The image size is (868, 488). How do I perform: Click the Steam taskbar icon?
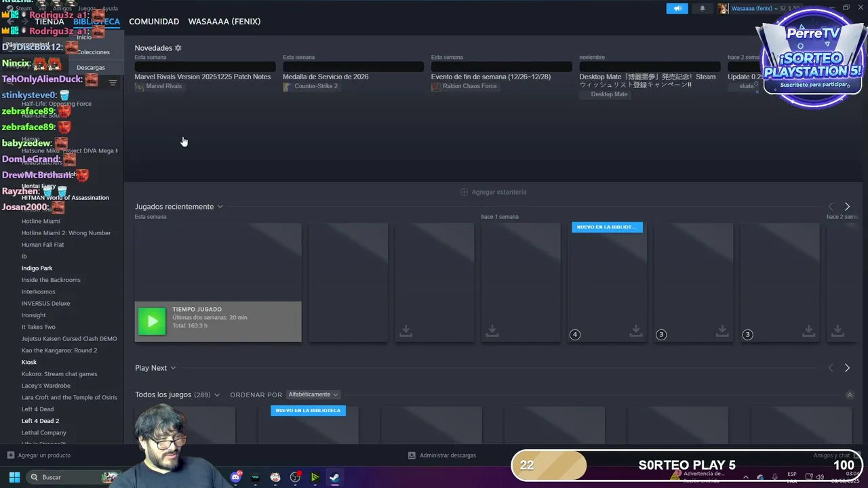[334, 477]
